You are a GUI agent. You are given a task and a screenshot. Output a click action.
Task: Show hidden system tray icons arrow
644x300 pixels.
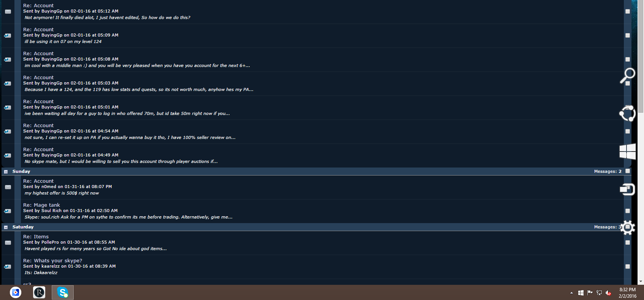(571, 293)
